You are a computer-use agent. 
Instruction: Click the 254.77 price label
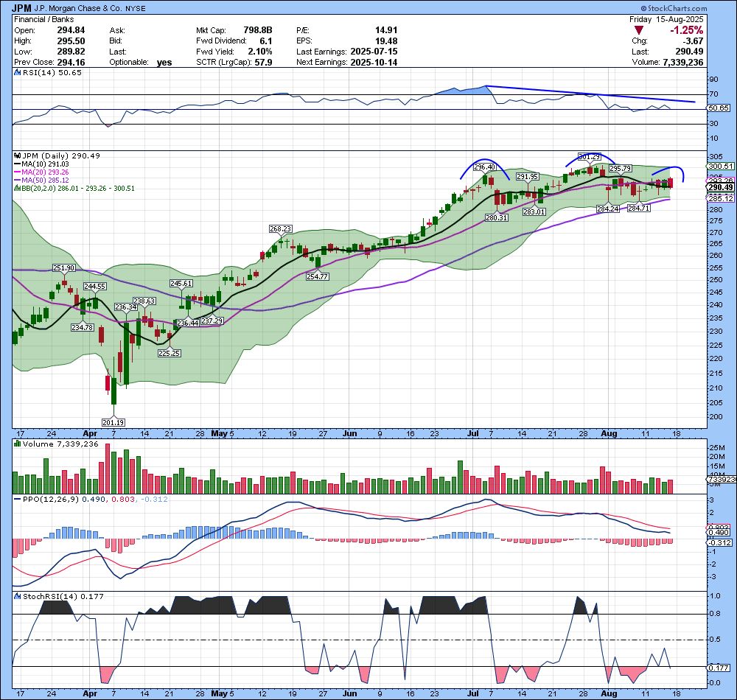point(317,277)
